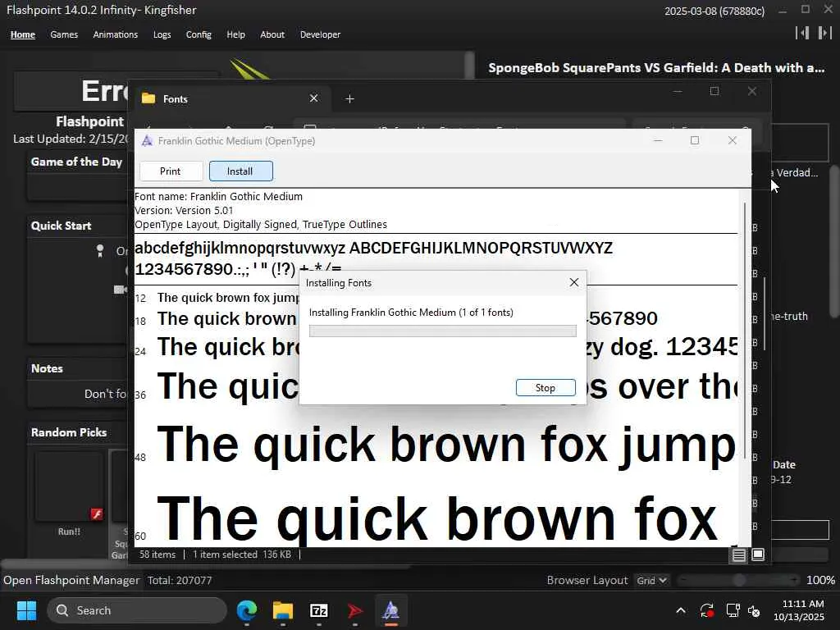Click the Random Picks heading
This screenshot has width=840, height=630.
69,432
